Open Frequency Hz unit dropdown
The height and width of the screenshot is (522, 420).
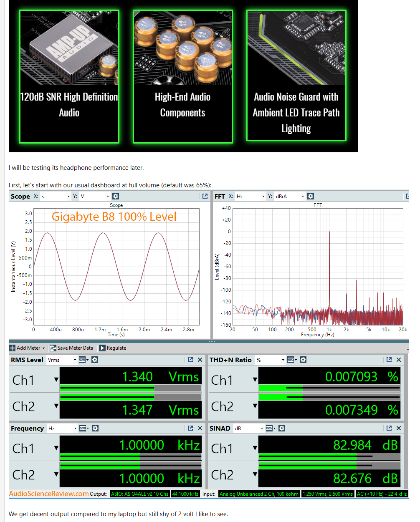pyautogui.click(x=62, y=428)
